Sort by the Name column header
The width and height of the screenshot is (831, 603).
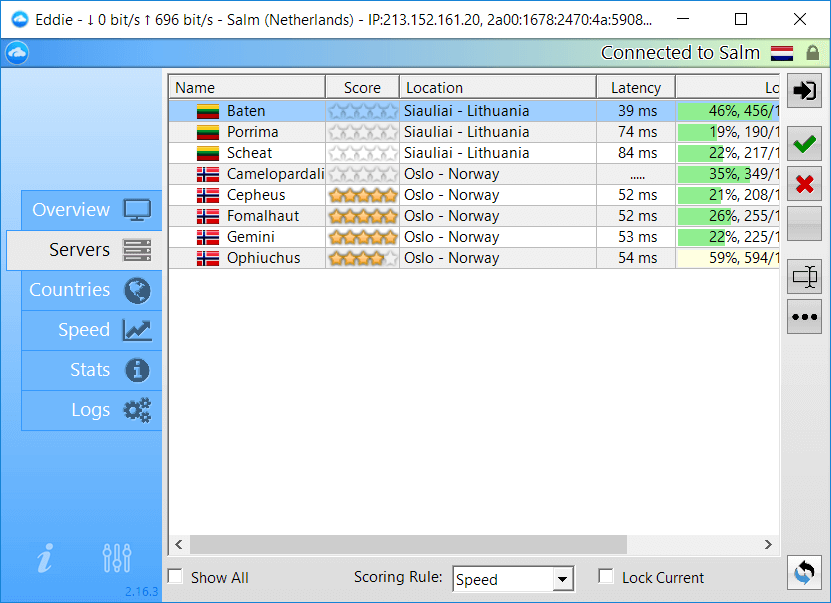[x=247, y=87]
